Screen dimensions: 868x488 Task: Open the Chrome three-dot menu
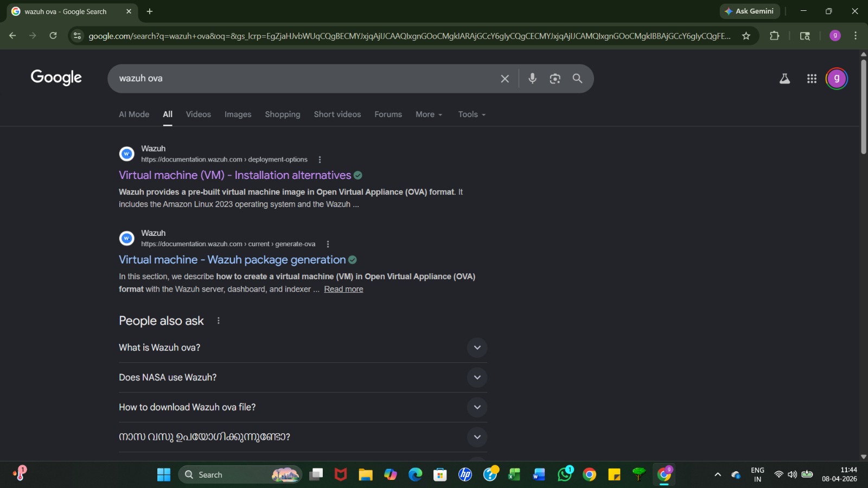(x=856, y=36)
